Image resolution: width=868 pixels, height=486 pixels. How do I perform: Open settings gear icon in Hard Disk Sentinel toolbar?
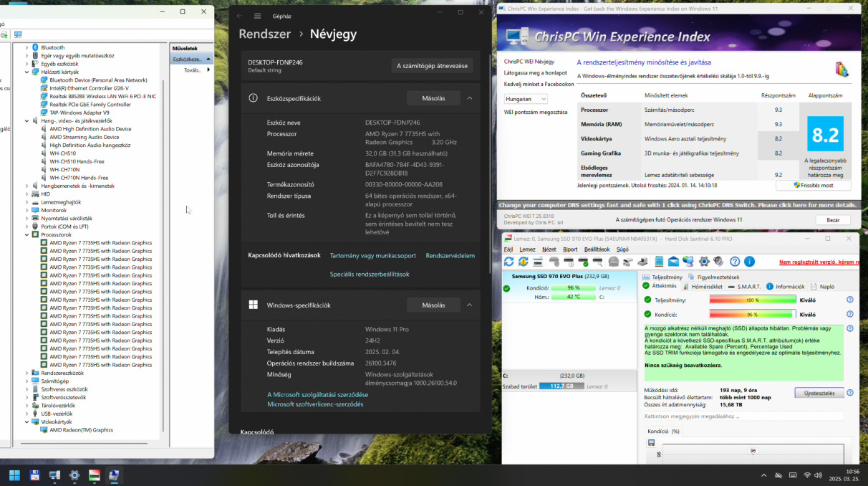(704, 262)
